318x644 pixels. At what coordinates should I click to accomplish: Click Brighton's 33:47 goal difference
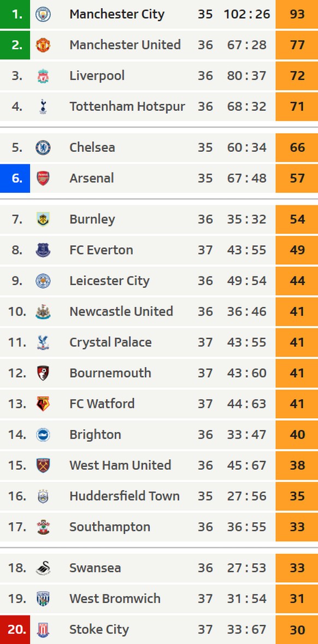pos(246,435)
